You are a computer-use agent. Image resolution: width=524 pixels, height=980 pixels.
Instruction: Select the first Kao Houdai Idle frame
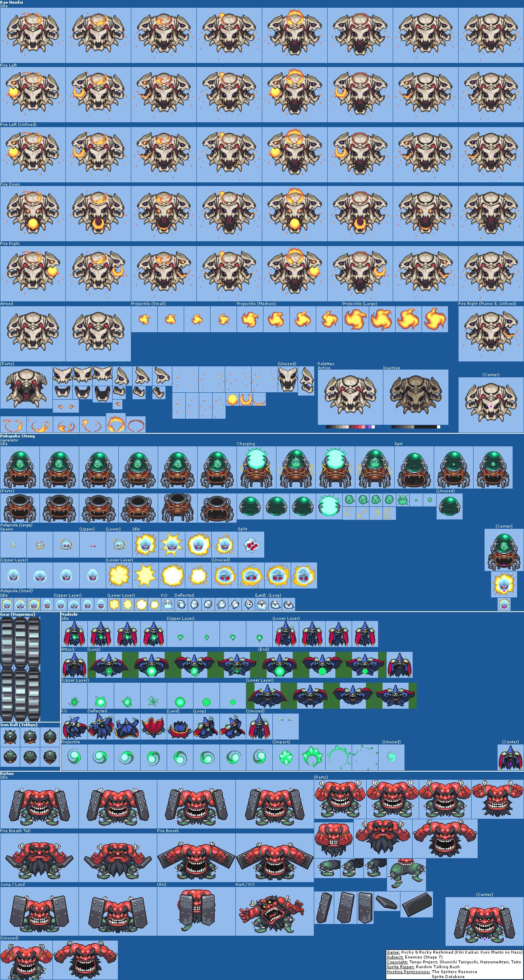click(x=33, y=35)
